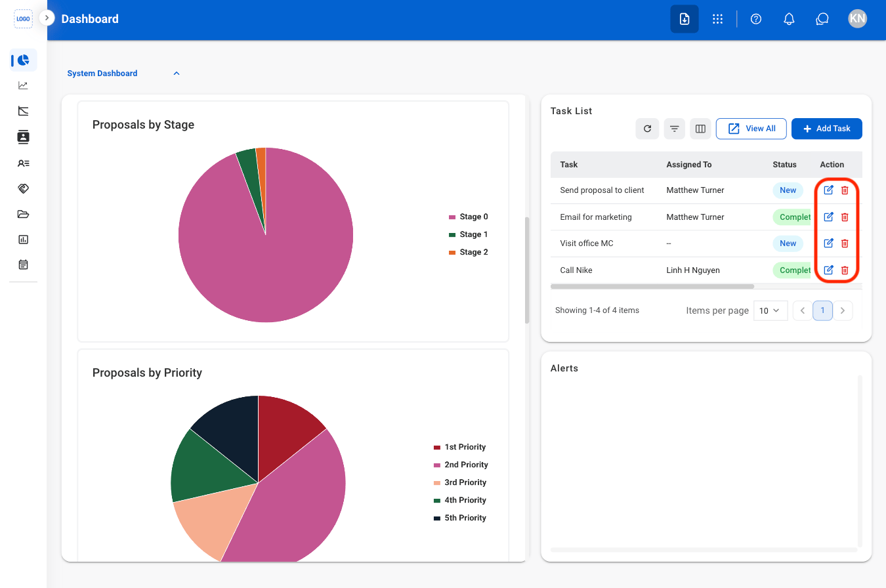Edit the 'Send proposal to client' task
The image size is (886, 588).
point(828,190)
